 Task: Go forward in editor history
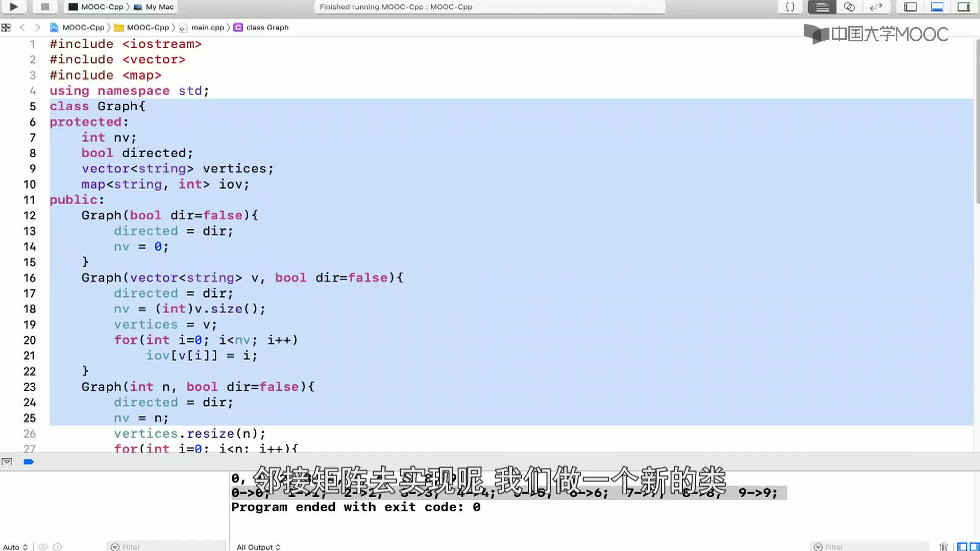[x=37, y=28]
